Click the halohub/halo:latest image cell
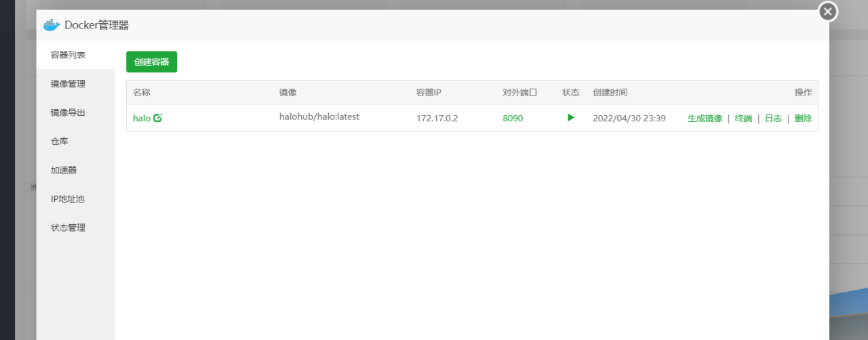Image resolution: width=868 pixels, height=340 pixels. tap(319, 116)
